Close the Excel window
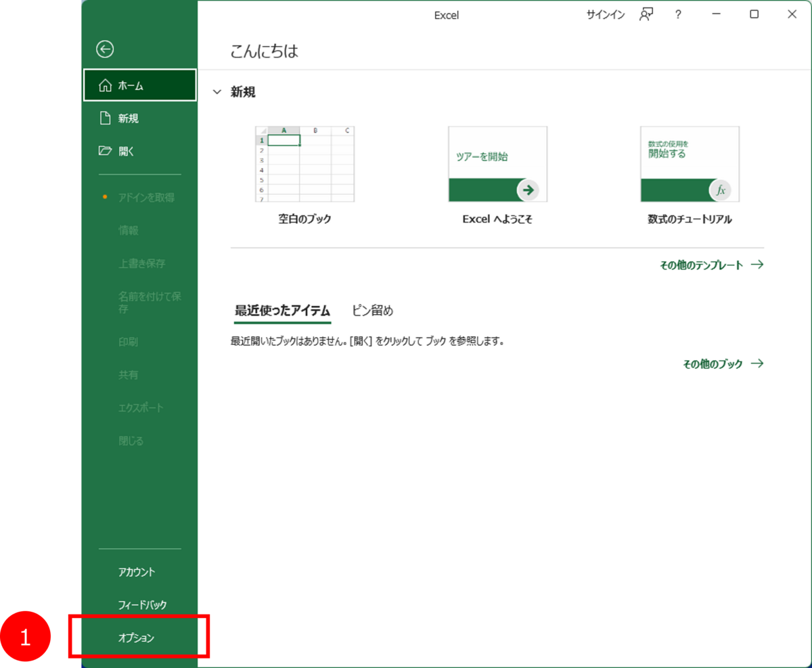Viewport: 812px width, 668px height. click(x=792, y=14)
